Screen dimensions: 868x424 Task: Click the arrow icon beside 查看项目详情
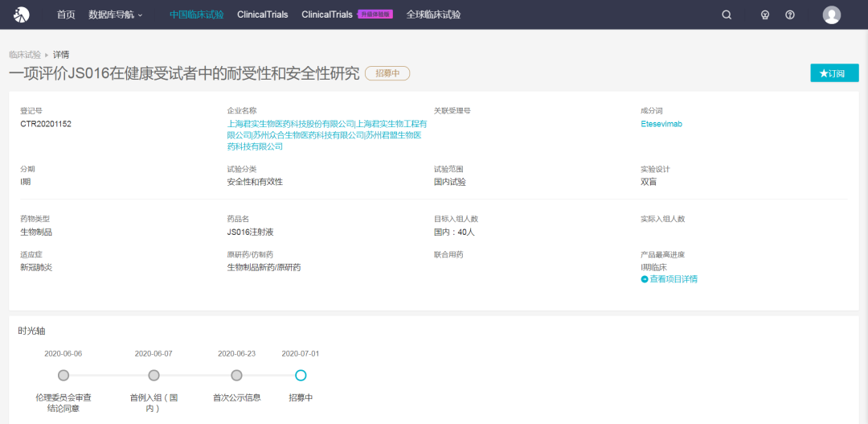click(x=645, y=279)
